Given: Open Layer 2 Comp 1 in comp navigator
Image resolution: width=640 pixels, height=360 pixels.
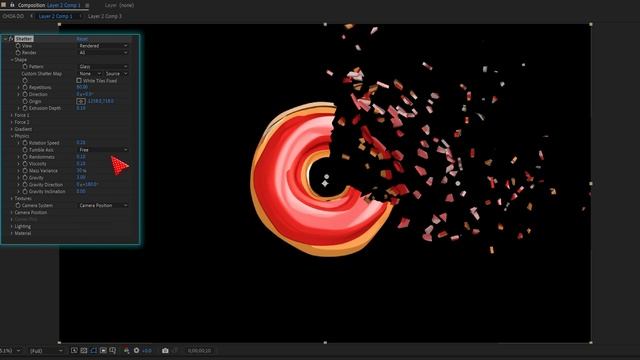Looking at the screenshot, I should pos(55,16).
